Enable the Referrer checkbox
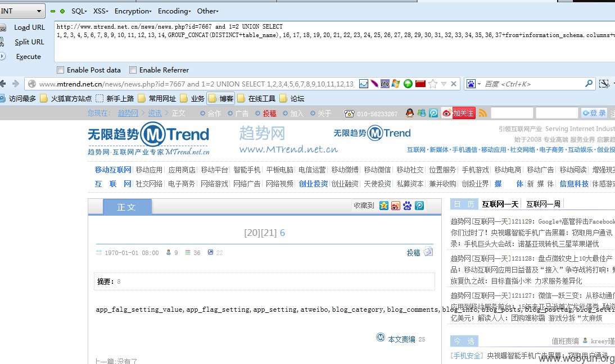615x364 pixels. [x=133, y=70]
